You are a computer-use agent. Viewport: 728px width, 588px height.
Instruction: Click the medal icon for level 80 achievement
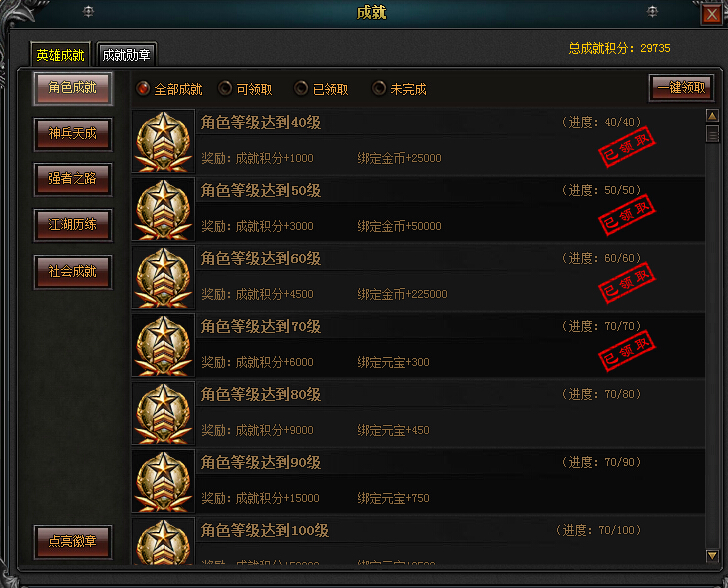(163, 413)
